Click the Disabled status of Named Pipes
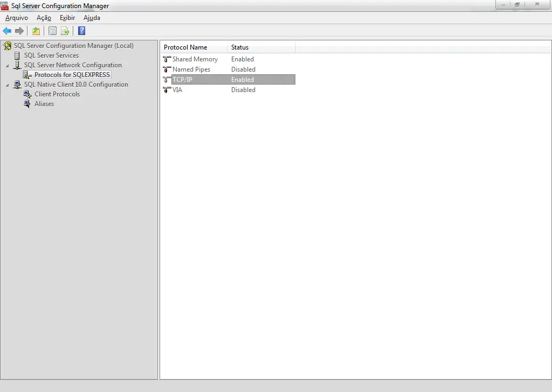552x392 pixels. (243, 69)
